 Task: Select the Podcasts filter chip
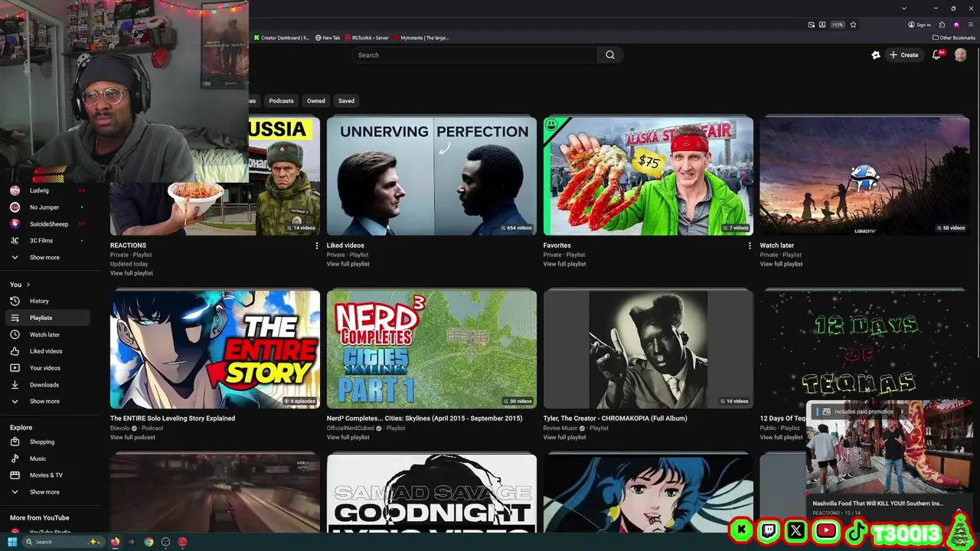coord(281,101)
